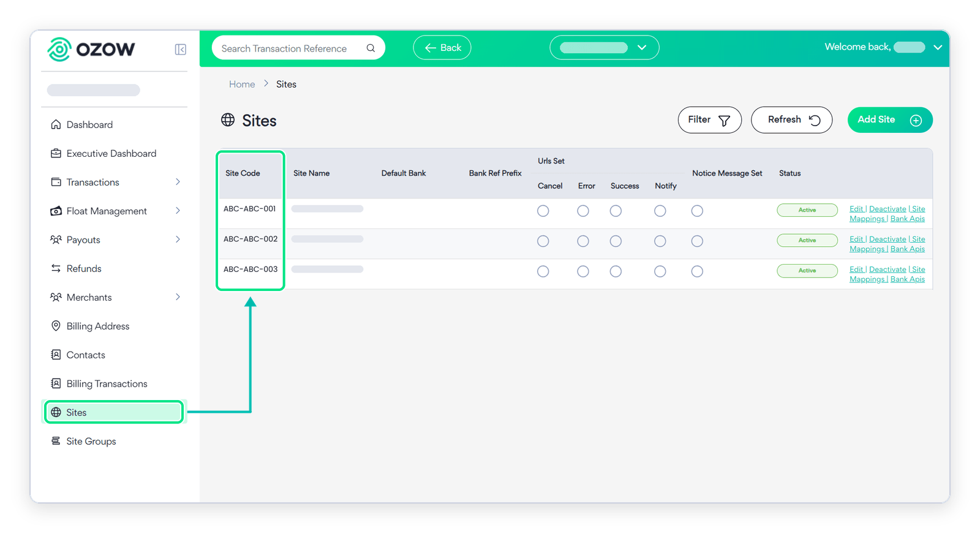Expand the Float Management chevron
The height and width of the screenshot is (533, 980).
(x=178, y=211)
